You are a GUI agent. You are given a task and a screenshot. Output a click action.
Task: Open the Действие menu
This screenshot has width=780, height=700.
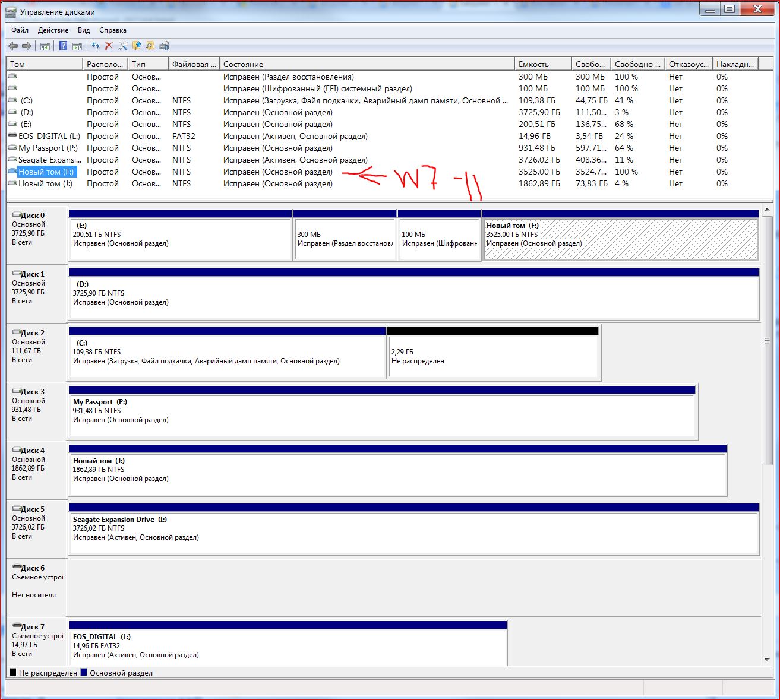point(53,30)
